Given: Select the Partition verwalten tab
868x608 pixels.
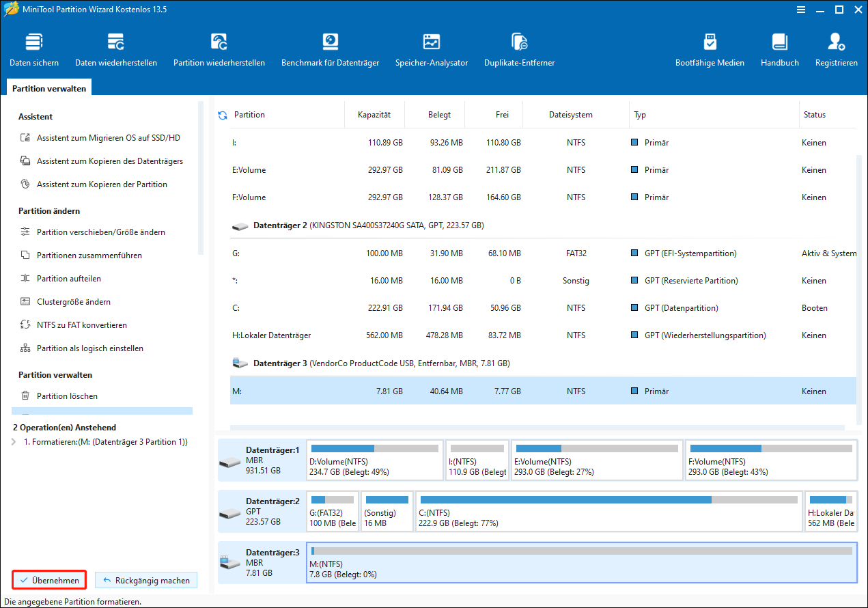Looking at the screenshot, I should click(x=49, y=88).
